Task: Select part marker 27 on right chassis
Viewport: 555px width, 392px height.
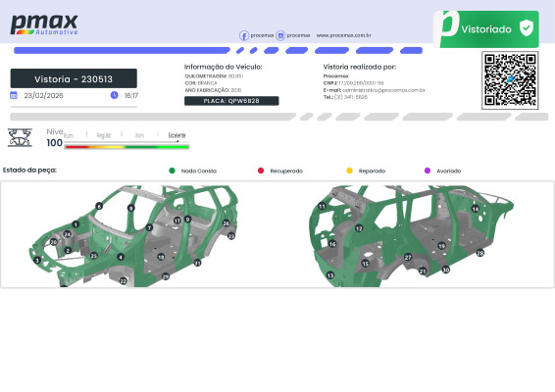Action: (x=408, y=257)
